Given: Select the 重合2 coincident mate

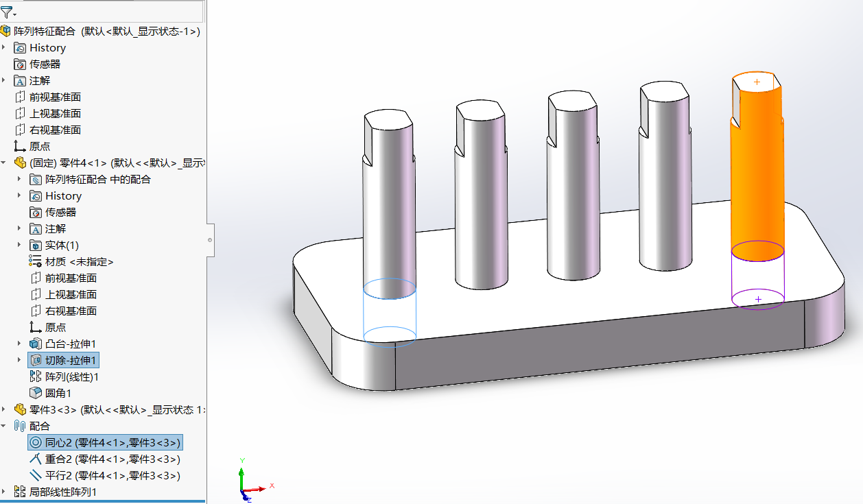Looking at the screenshot, I should click(103, 459).
